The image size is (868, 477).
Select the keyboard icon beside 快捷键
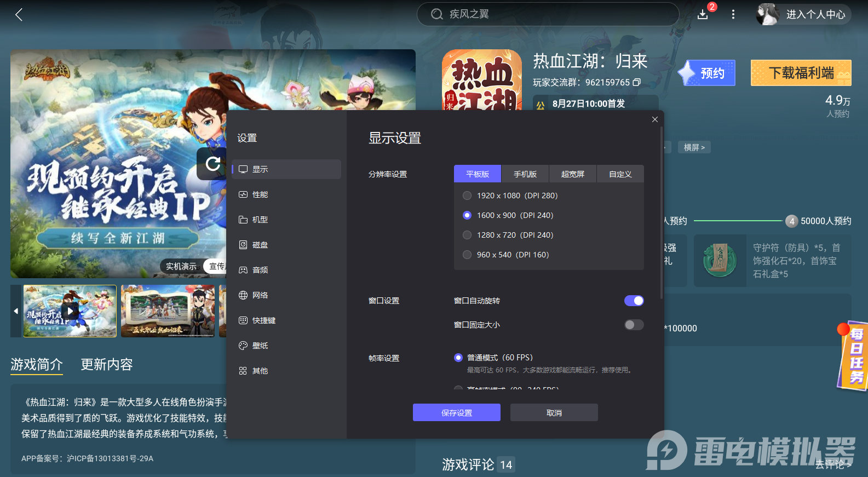pos(243,320)
